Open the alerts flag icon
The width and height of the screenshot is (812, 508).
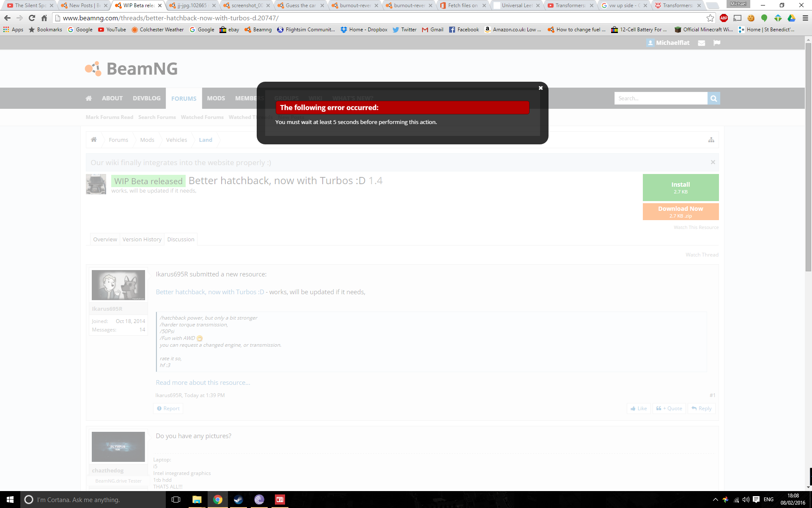(716, 43)
